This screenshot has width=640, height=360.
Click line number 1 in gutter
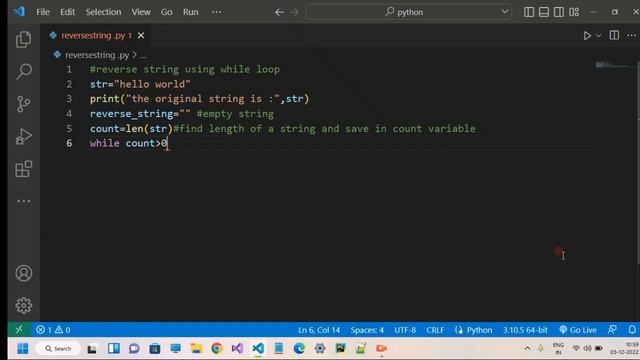click(x=69, y=69)
